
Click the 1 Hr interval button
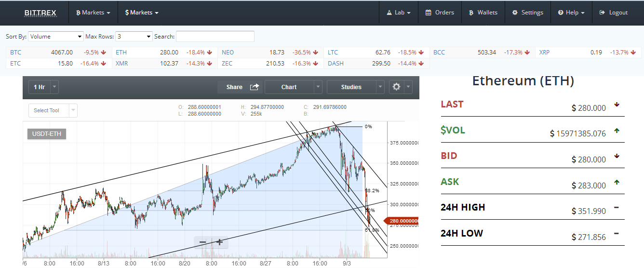tap(39, 87)
